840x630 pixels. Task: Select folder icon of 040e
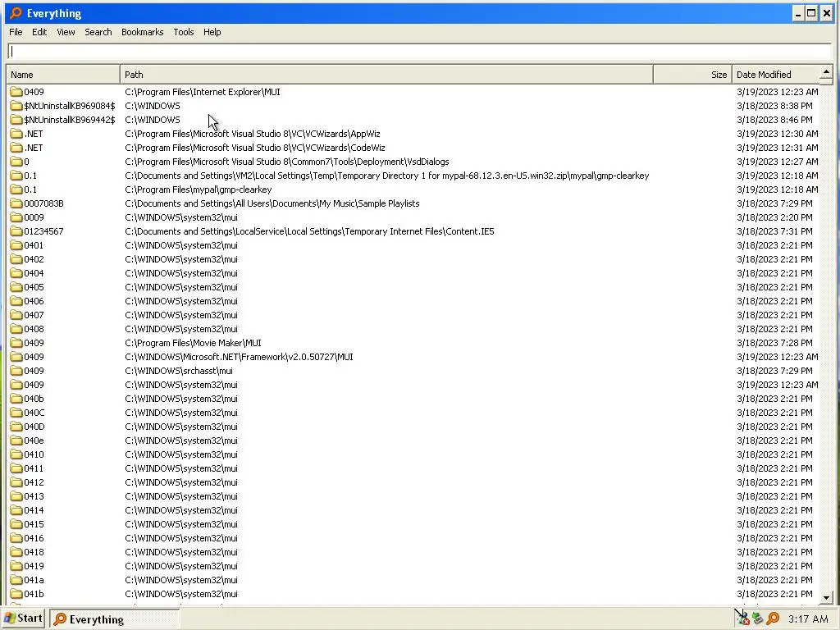pos(16,440)
